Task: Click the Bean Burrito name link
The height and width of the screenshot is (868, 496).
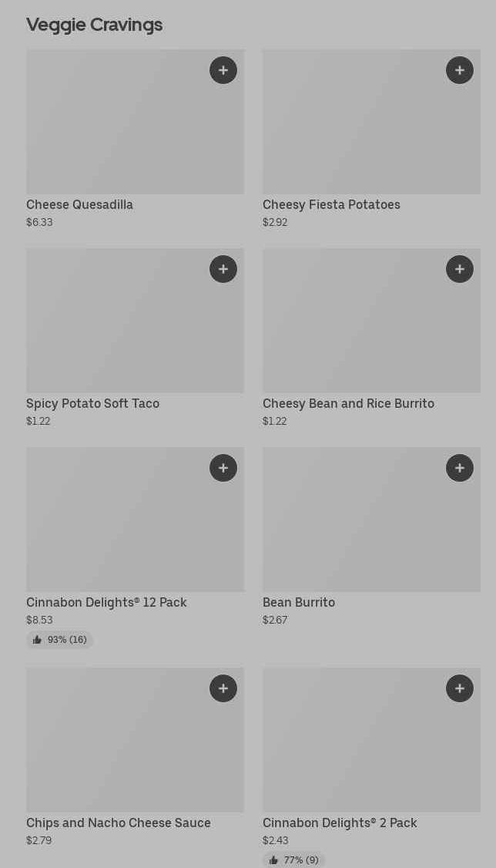Action: point(299,603)
